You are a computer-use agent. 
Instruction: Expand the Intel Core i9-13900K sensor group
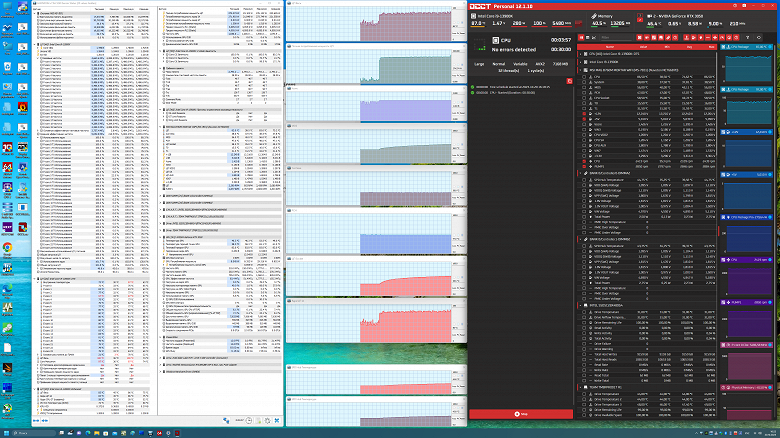[x=581, y=62]
